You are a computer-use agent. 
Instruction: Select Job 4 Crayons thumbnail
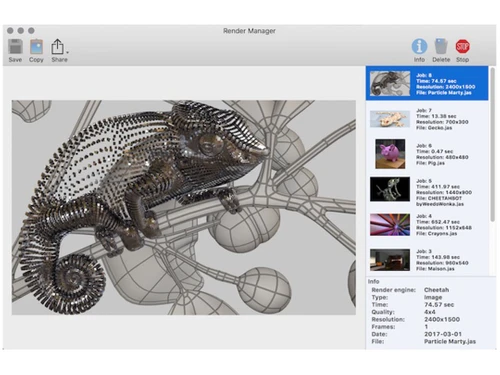(390, 225)
